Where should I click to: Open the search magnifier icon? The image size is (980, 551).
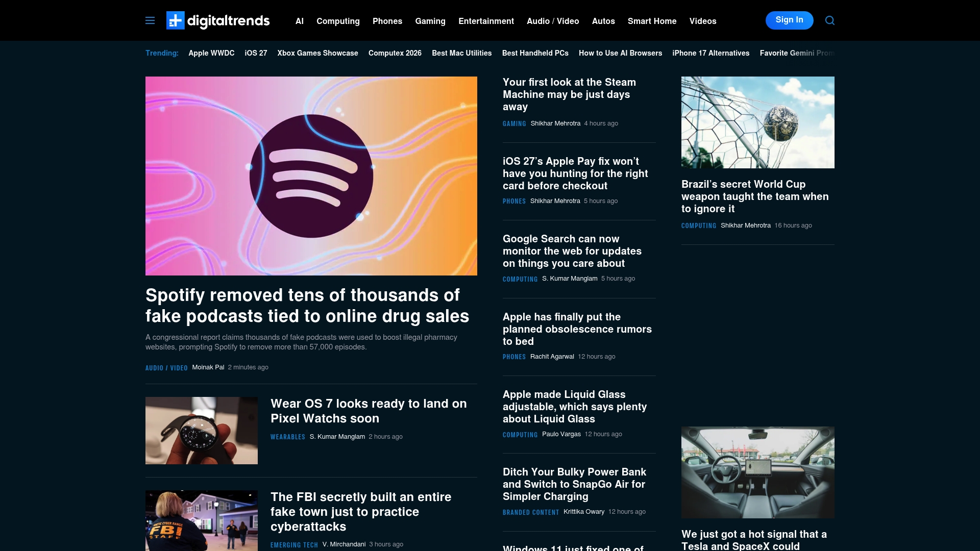point(830,20)
